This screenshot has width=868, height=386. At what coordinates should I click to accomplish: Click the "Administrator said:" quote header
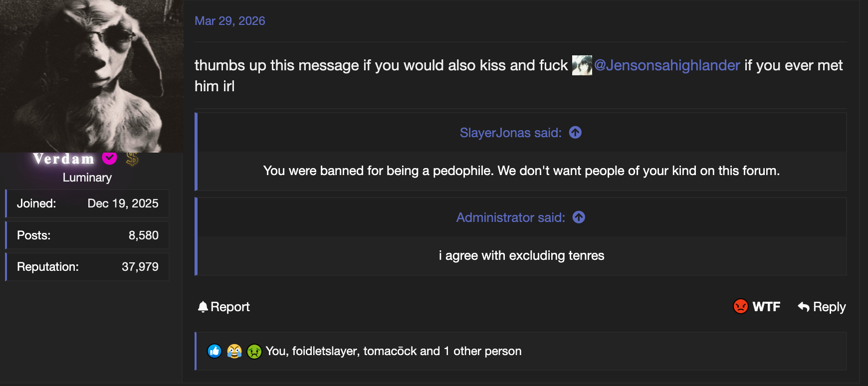[x=510, y=217]
